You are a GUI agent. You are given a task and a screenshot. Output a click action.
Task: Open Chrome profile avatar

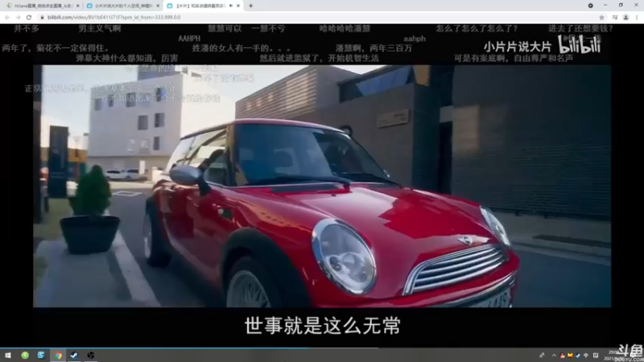(626, 17)
